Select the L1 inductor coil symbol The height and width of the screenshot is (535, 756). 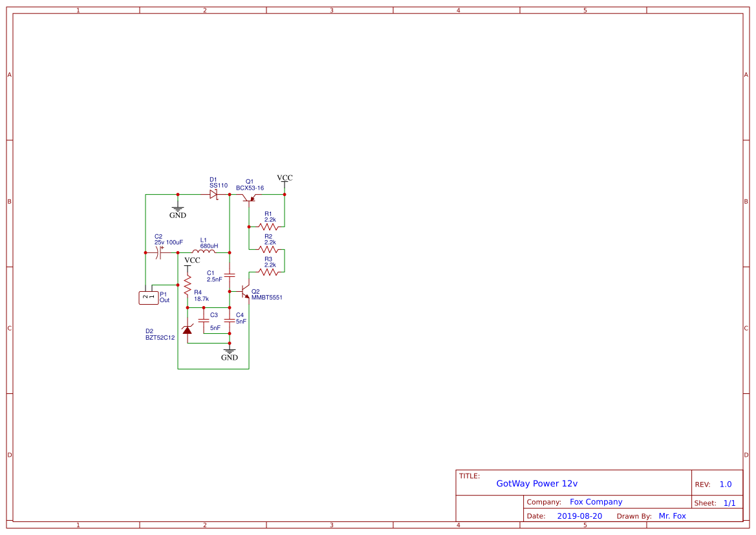click(x=204, y=252)
